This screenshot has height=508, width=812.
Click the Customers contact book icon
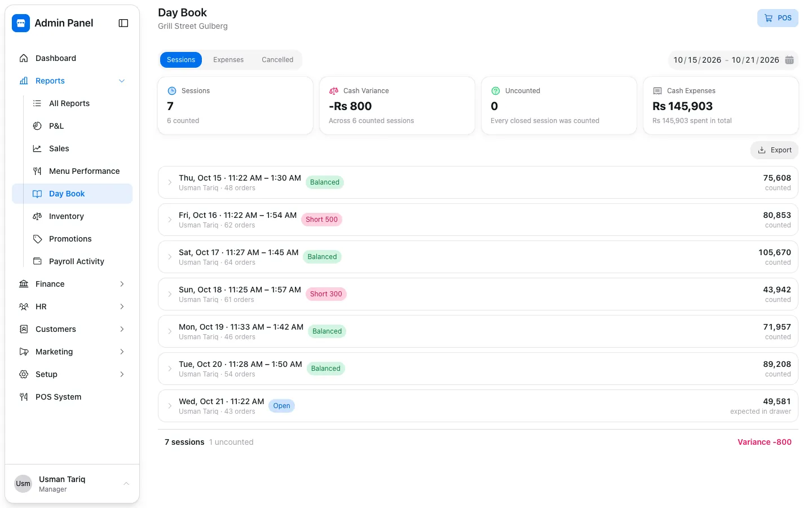tap(24, 329)
